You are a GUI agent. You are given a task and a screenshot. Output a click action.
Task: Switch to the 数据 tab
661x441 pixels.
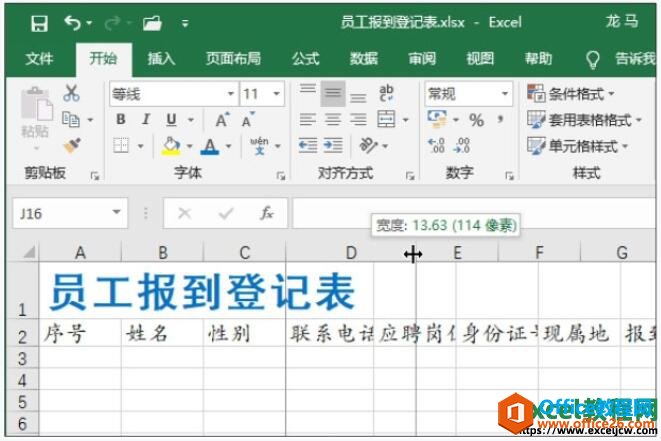coord(363,59)
